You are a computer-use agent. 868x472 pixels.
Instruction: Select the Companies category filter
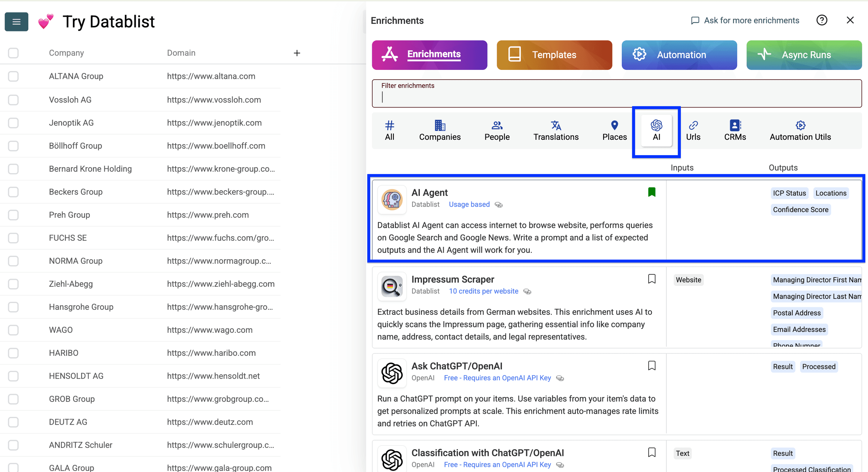440,131
